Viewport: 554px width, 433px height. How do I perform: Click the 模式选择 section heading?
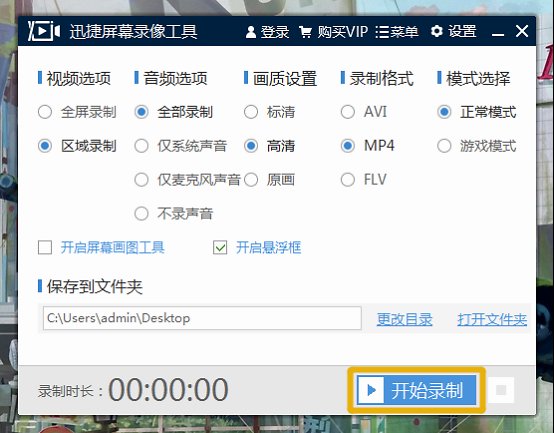pos(478,78)
